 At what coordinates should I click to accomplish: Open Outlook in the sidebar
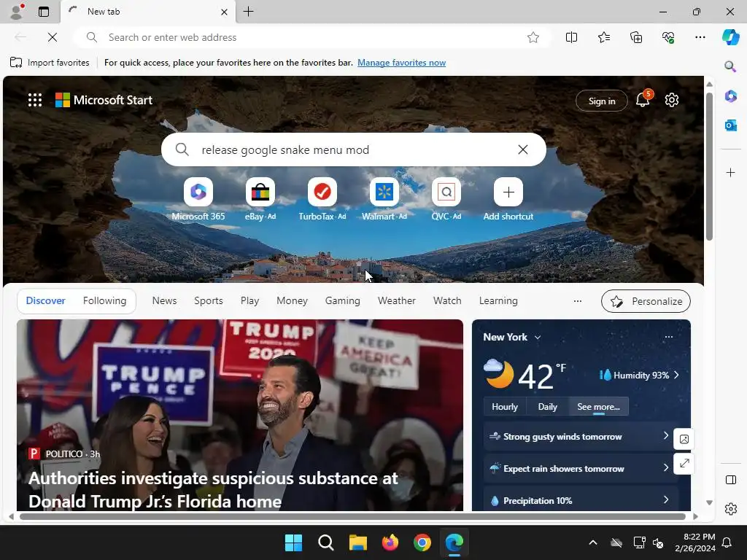click(x=730, y=125)
